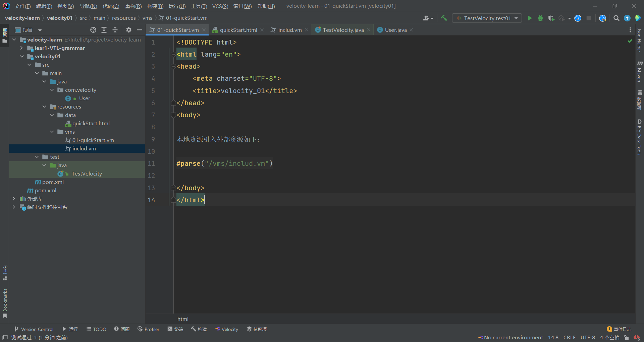
Task: Open the VCS menu
Action: tap(220, 6)
